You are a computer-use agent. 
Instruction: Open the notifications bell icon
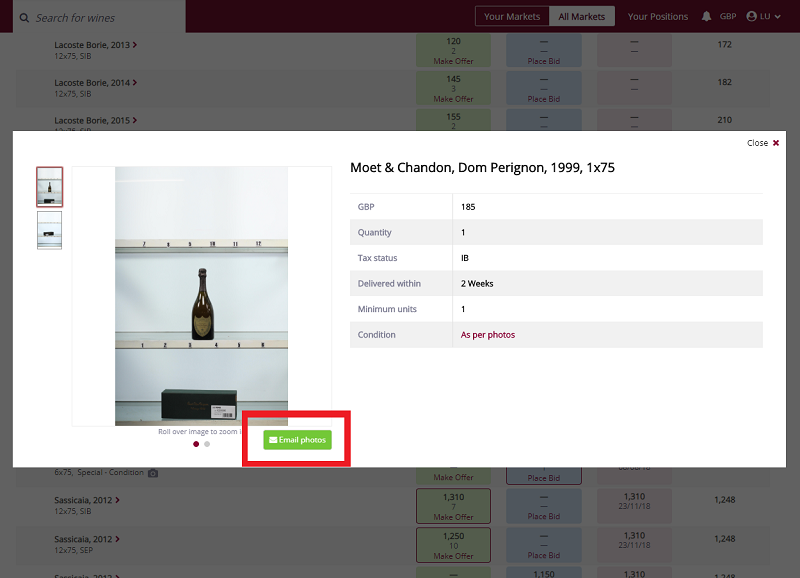click(706, 16)
